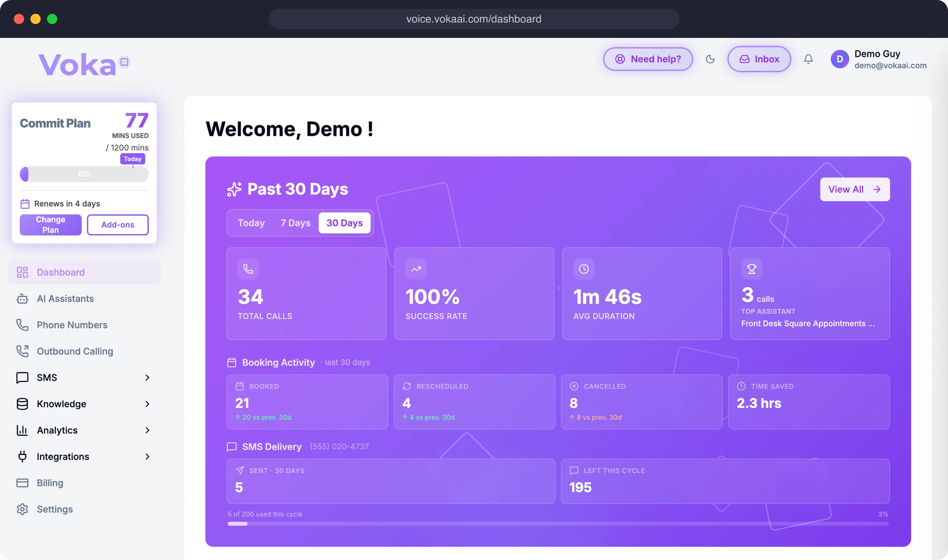Go to Phone Numbers page

(x=84, y=325)
